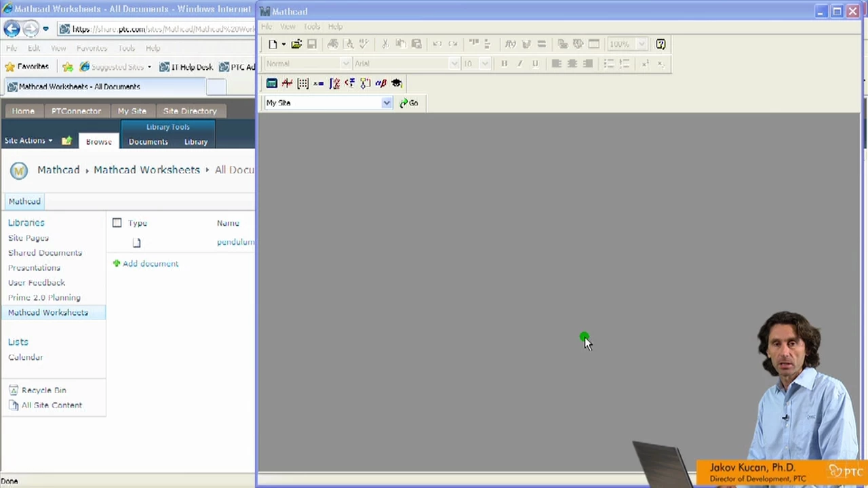Screen dimensions: 868x488
Task: Open the Calculus toolbar in Mathcad
Action: click(x=334, y=83)
